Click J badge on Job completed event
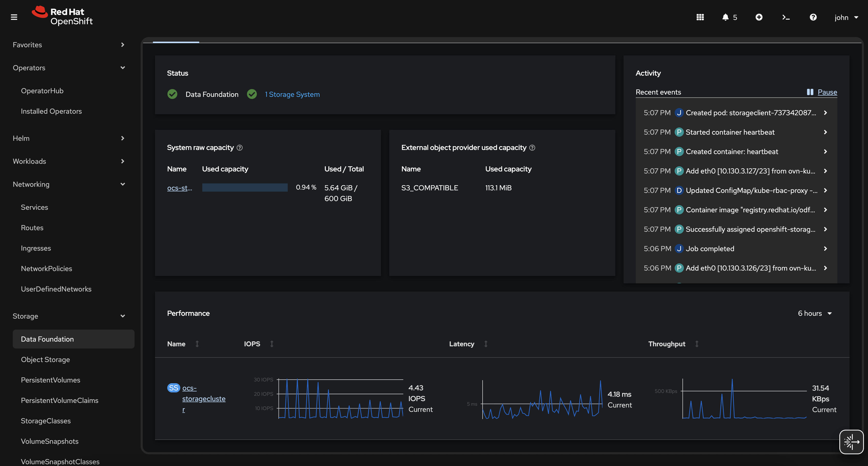 click(x=679, y=249)
